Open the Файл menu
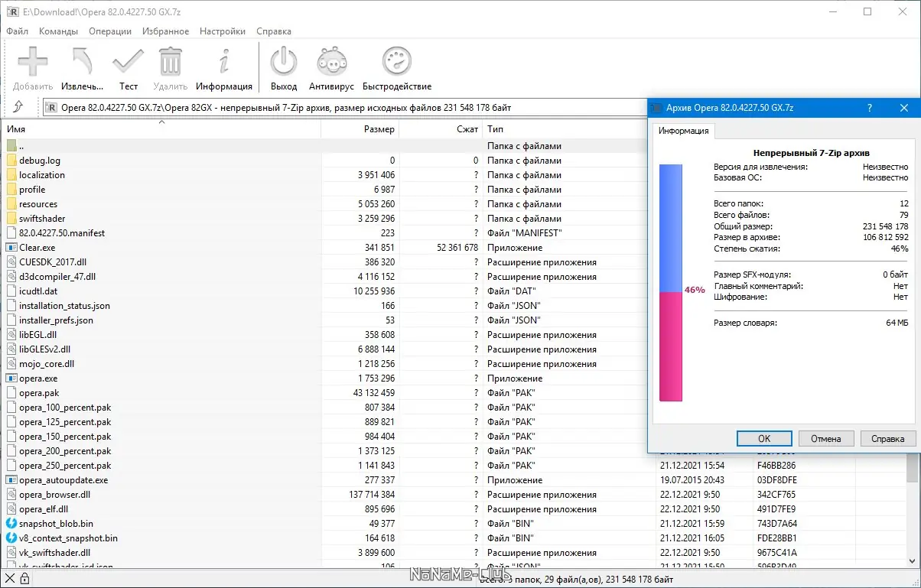Viewport: 921px width, 588px height. coord(18,31)
